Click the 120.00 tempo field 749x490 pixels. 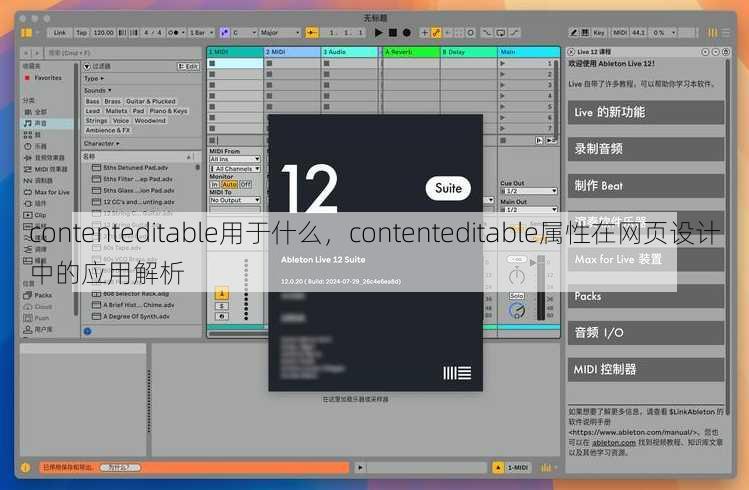point(103,32)
